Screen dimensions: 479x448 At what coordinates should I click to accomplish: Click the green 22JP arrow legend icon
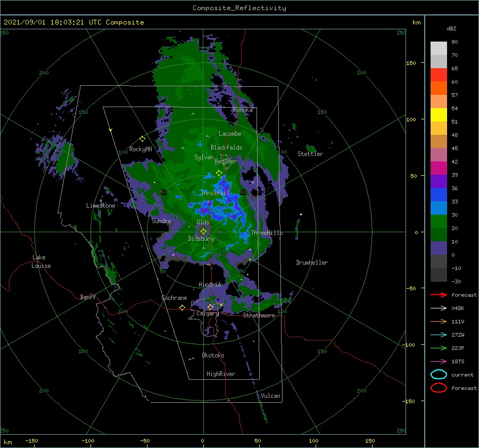tap(439, 348)
